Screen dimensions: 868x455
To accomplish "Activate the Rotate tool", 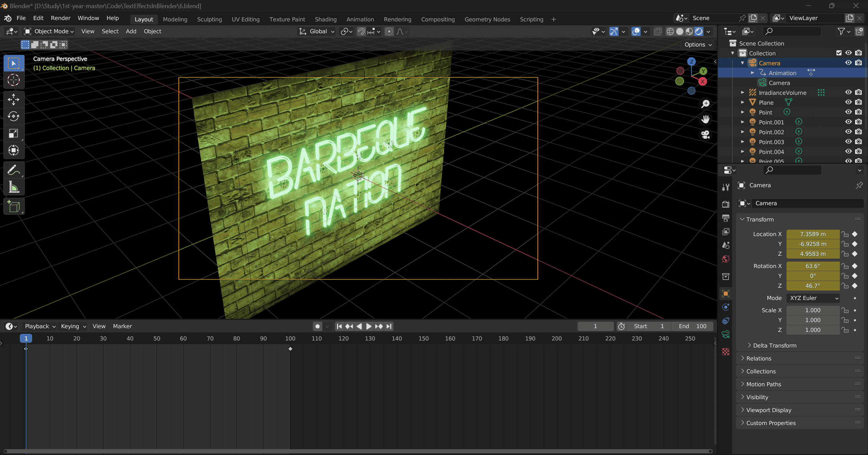I will click(14, 116).
